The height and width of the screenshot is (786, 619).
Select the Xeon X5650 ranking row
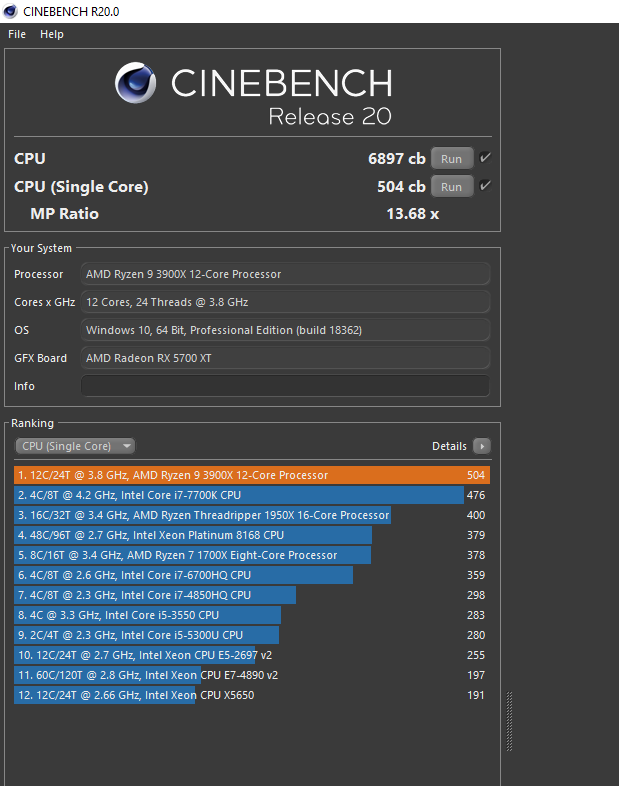pos(251,695)
